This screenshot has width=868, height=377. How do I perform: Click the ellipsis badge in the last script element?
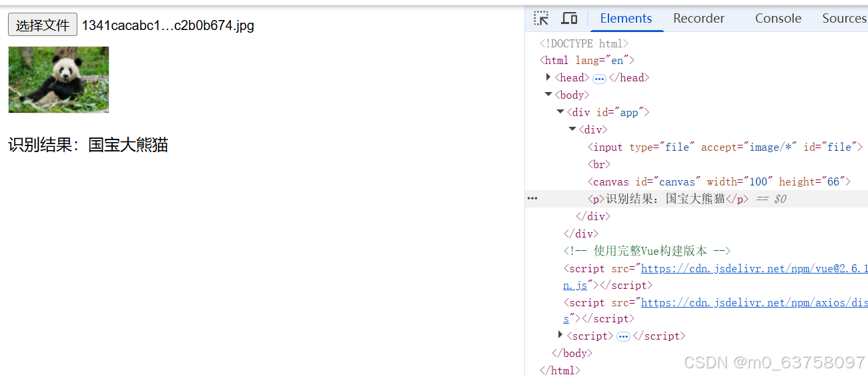pos(623,336)
